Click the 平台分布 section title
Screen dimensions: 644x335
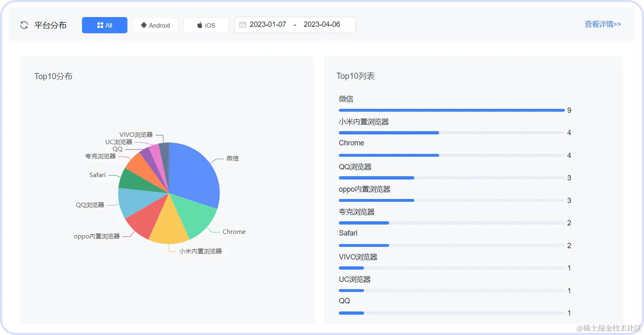(x=50, y=25)
